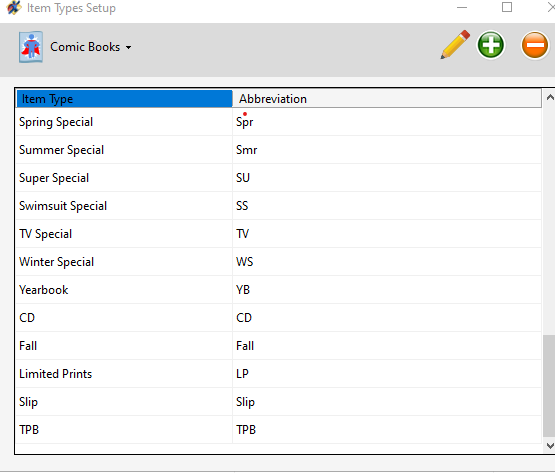Select the TPB item type row
555x473 pixels.
[x=279, y=430]
